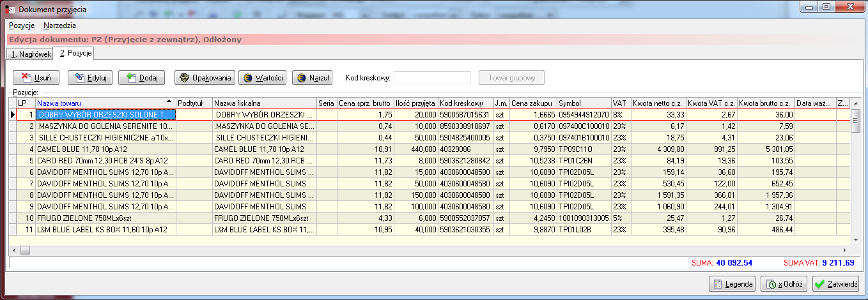Click net amount cell 4 309,80
Viewport: 868px width, 300px height.
pos(658,149)
